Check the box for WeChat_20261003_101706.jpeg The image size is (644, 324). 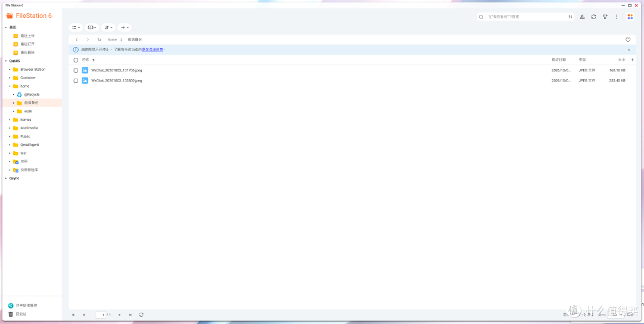click(x=76, y=70)
